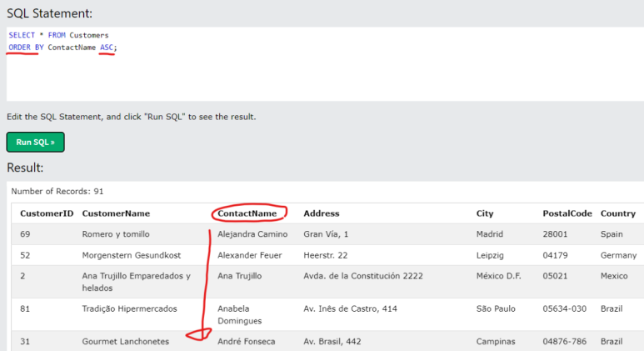This screenshot has height=351, width=644.
Task: Click CustomerID value 81
Action: tap(25, 308)
